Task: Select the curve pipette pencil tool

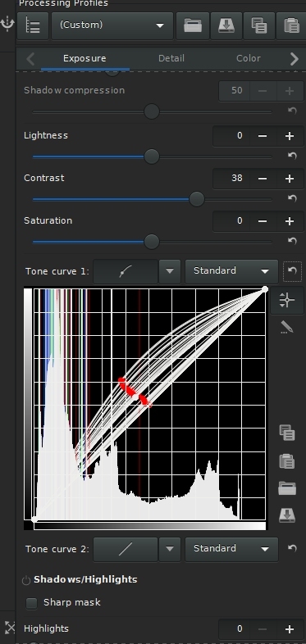Action: tap(286, 328)
